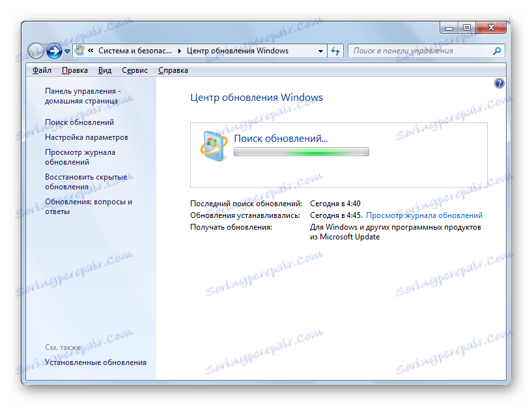Click the Windows Update shield icon
The height and width of the screenshot is (406, 532).
coord(214,146)
